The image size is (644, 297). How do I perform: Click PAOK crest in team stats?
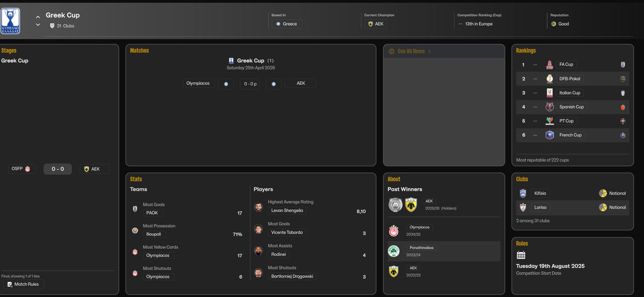click(x=135, y=209)
